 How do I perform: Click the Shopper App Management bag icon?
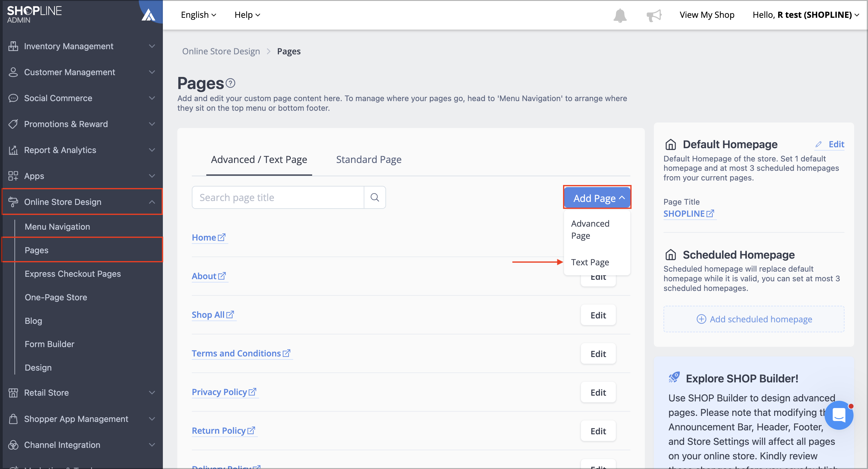tap(13, 419)
